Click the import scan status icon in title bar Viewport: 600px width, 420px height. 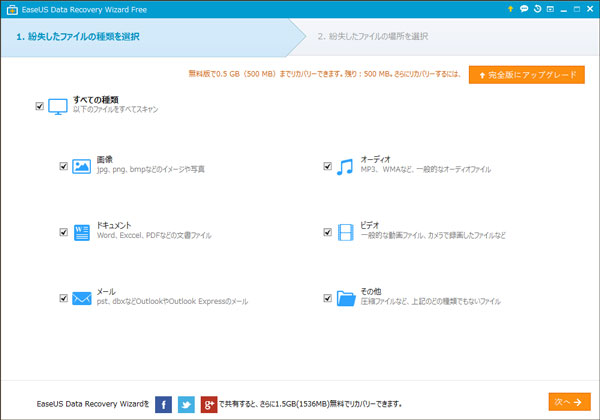pos(550,9)
